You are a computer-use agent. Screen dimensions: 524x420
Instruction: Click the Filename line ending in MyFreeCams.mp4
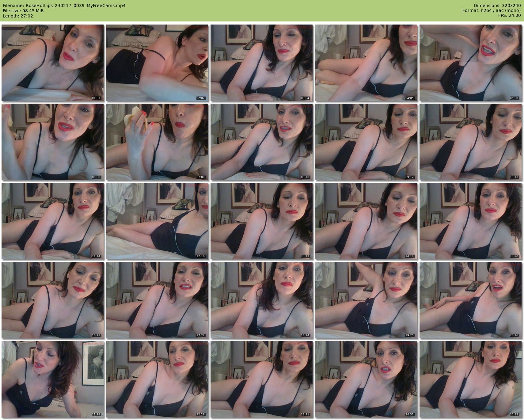64,6
